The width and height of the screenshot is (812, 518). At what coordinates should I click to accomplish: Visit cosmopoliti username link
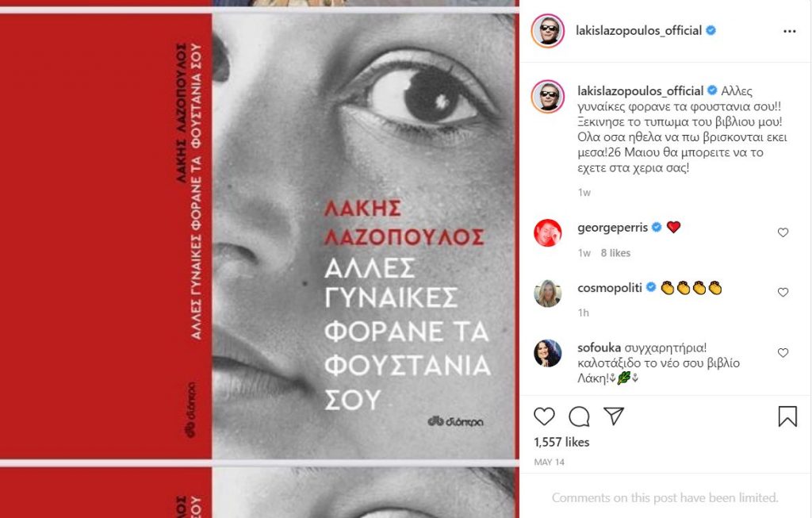point(610,287)
